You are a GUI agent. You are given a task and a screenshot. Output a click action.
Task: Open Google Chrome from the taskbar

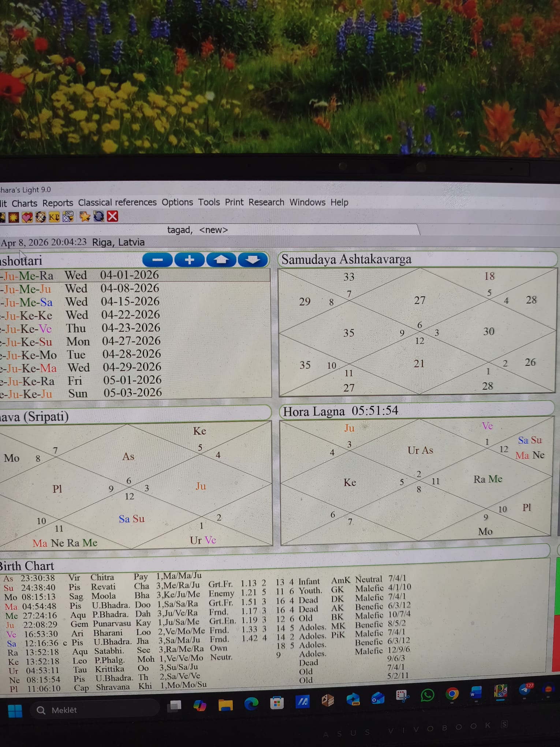coord(452,694)
